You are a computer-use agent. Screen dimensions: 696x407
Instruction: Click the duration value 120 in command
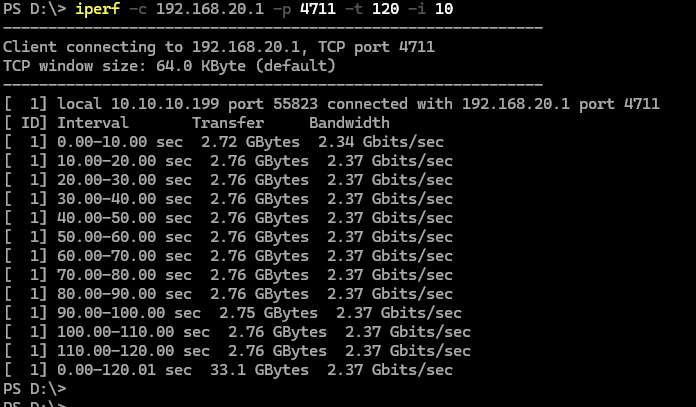pyautogui.click(x=385, y=9)
